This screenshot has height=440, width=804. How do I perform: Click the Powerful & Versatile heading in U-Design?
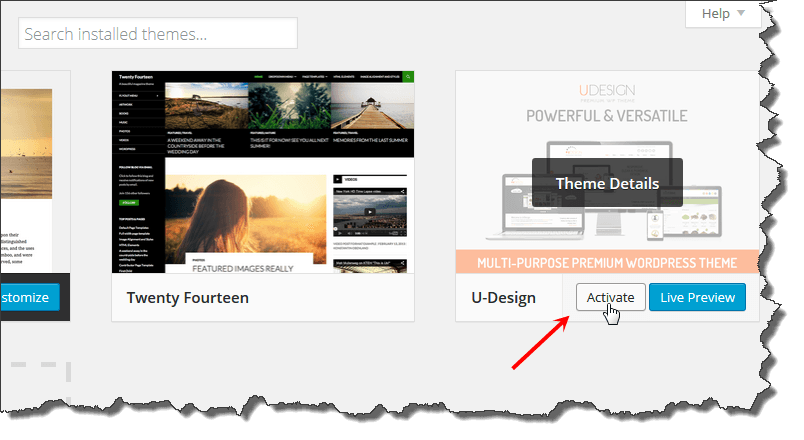pos(607,116)
